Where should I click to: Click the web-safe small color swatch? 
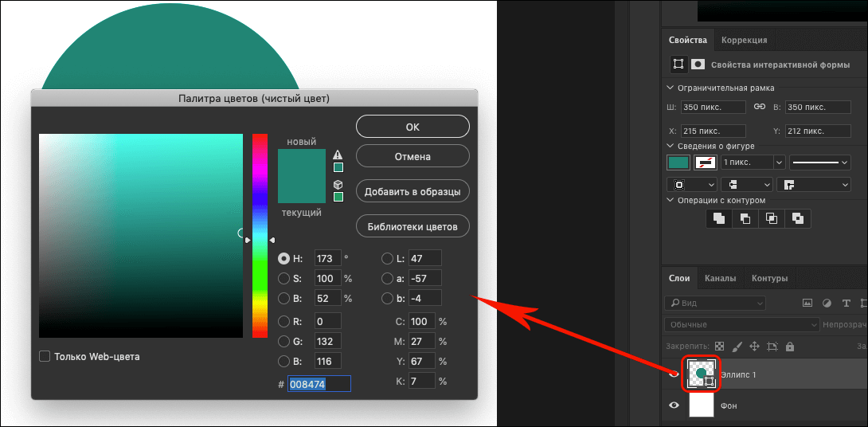click(338, 197)
